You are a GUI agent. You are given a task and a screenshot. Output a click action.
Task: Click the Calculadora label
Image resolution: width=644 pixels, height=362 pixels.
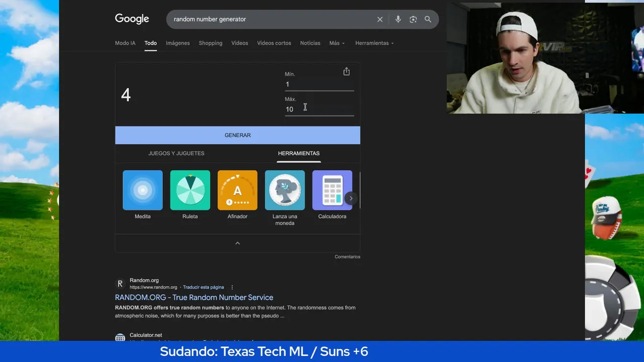pyautogui.click(x=332, y=217)
